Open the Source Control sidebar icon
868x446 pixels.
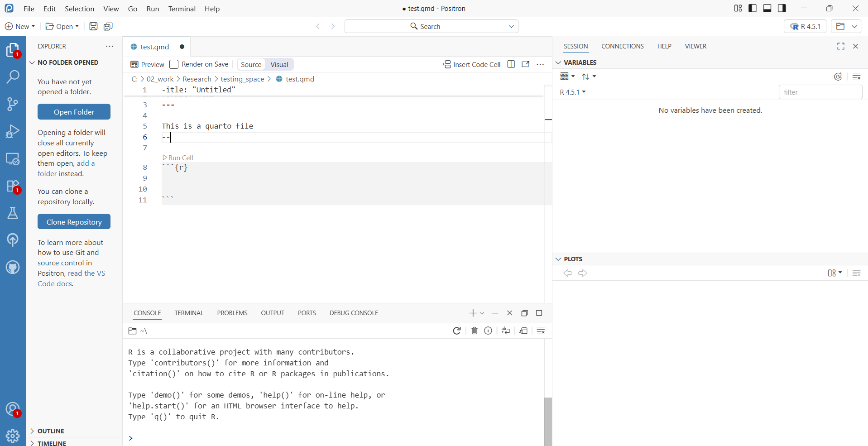13,104
